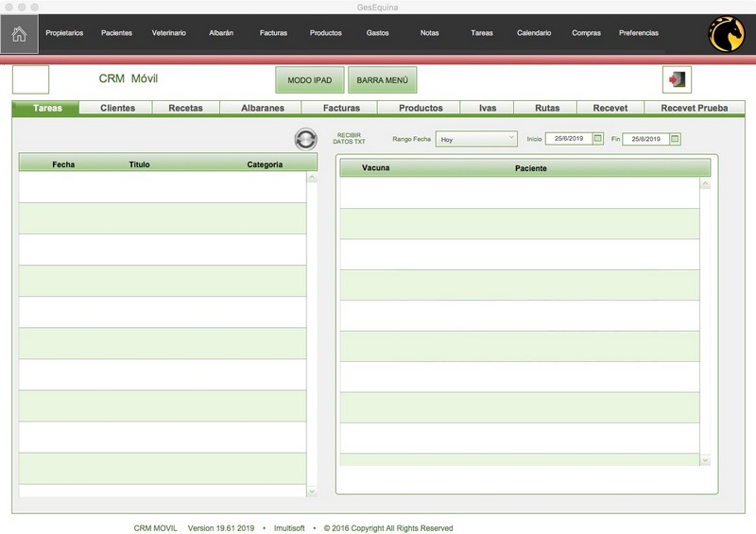
Task: Open the Propietarios menu
Action: click(x=64, y=33)
